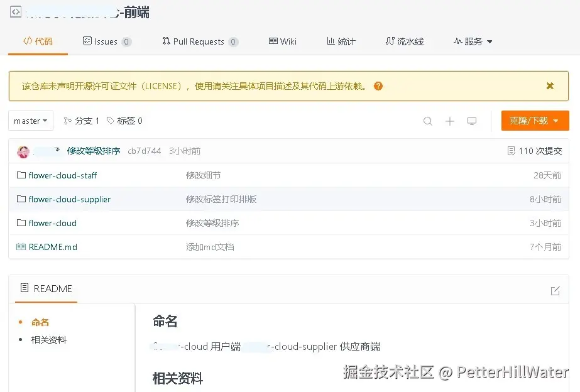Open the flower-cloud-staff folder
This screenshot has height=392, width=580.
[x=62, y=175]
